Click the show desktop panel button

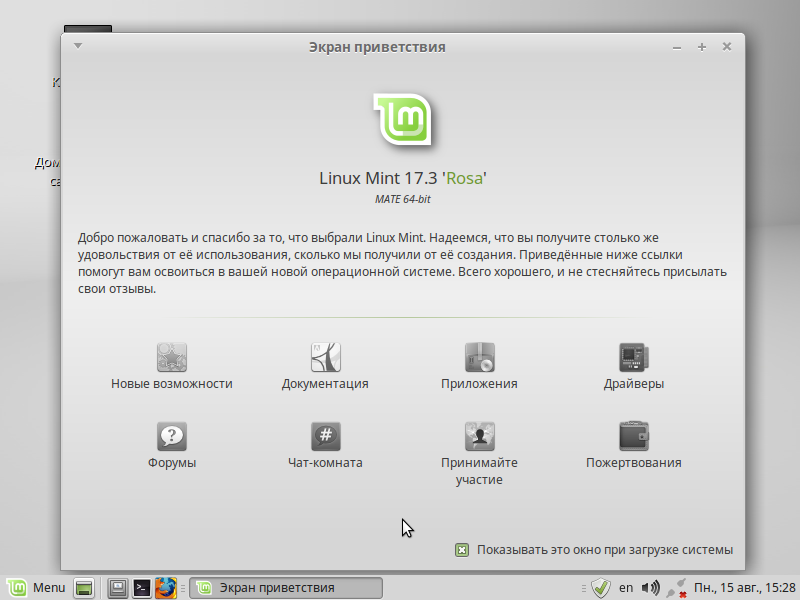pos(85,587)
